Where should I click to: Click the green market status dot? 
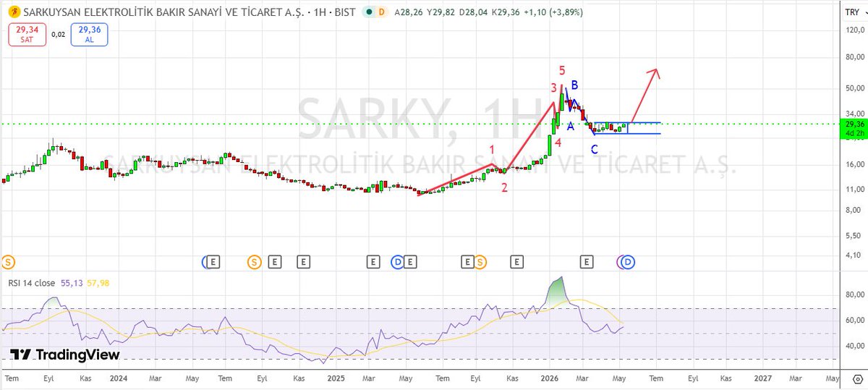370,12
